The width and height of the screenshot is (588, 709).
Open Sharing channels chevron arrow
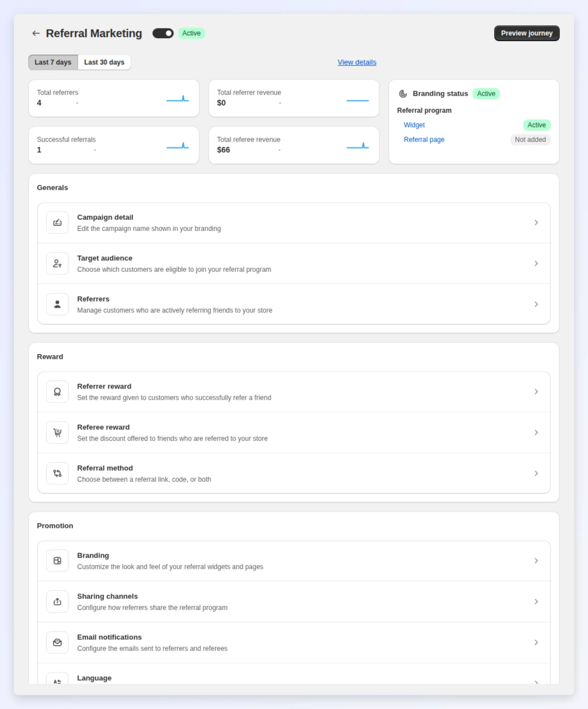coord(536,601)
